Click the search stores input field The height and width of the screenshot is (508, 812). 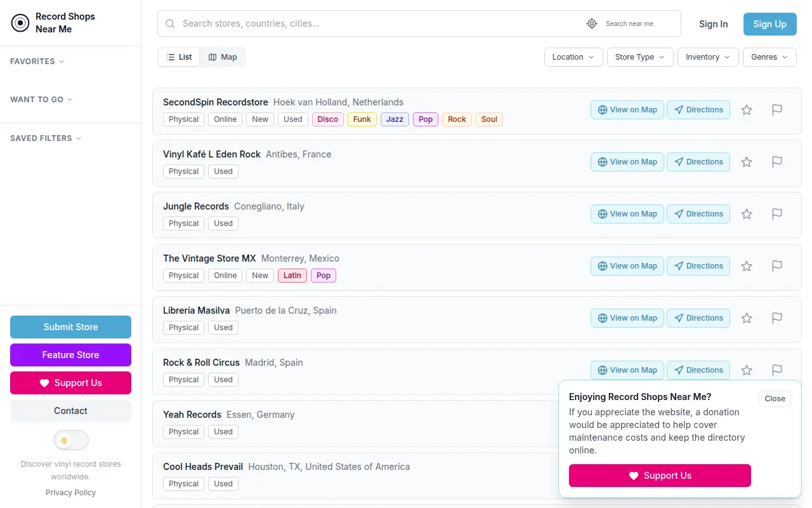pyautogui.click(x=381, y=23)
